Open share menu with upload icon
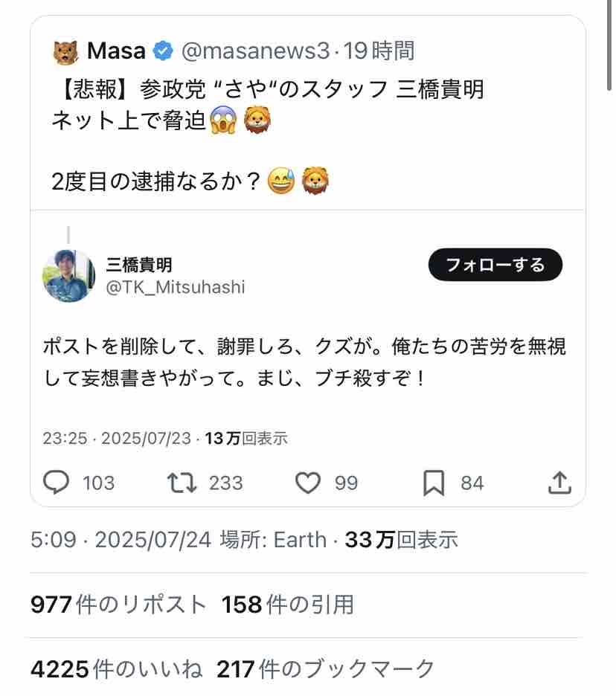The image size is (616, 696). (x=559, y=483)
